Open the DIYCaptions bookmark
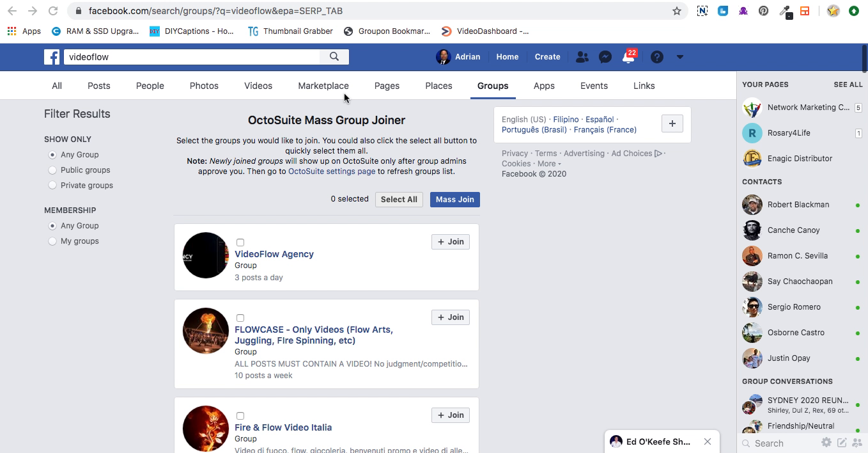The width and height of the screenshot is (868, 453). (192, 31)
